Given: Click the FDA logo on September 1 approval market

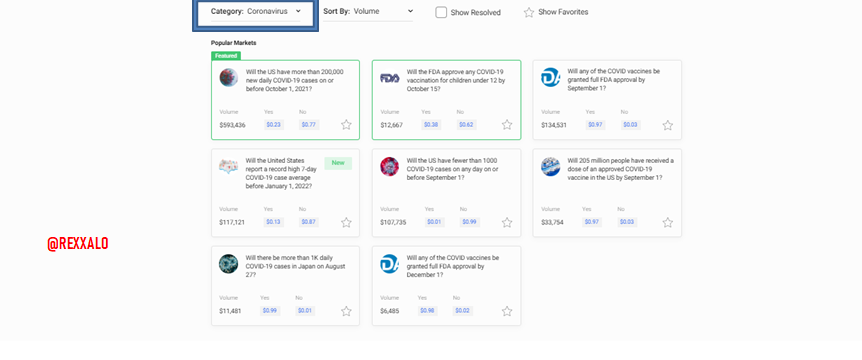Looking at the screenshot, I should click(550, 77).
